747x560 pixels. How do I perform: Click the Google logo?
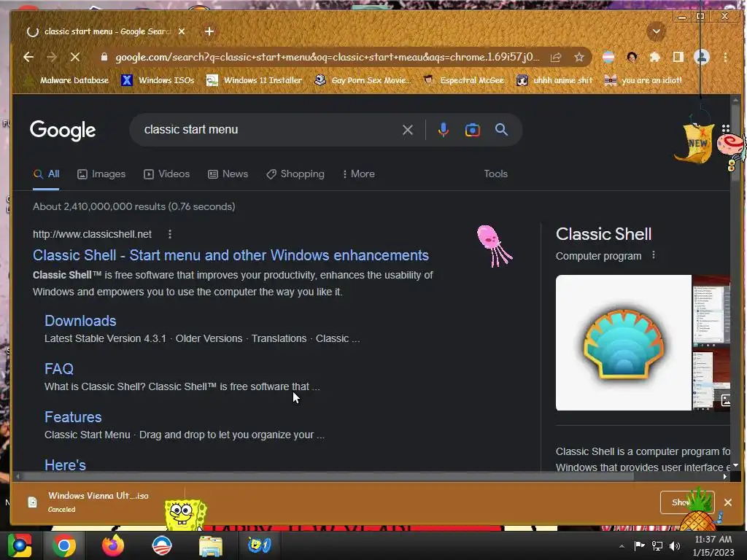coord(63,130)
